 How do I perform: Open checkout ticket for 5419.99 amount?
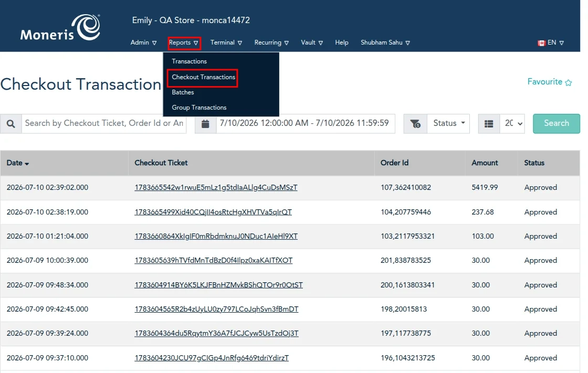click(x=216, y=187)
